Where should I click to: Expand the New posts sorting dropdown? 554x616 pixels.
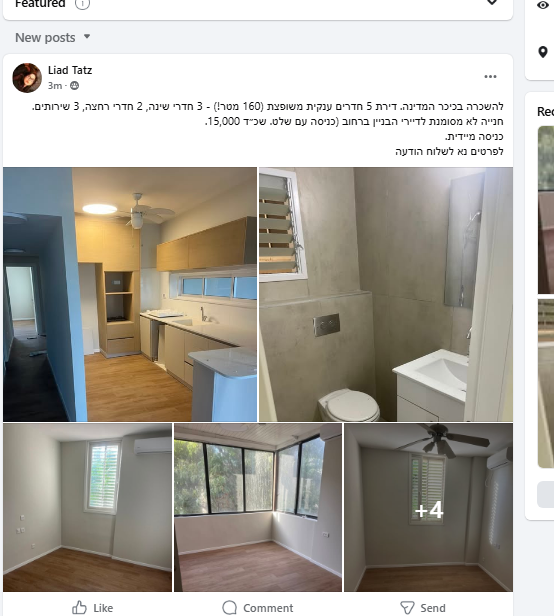point(53,38)
